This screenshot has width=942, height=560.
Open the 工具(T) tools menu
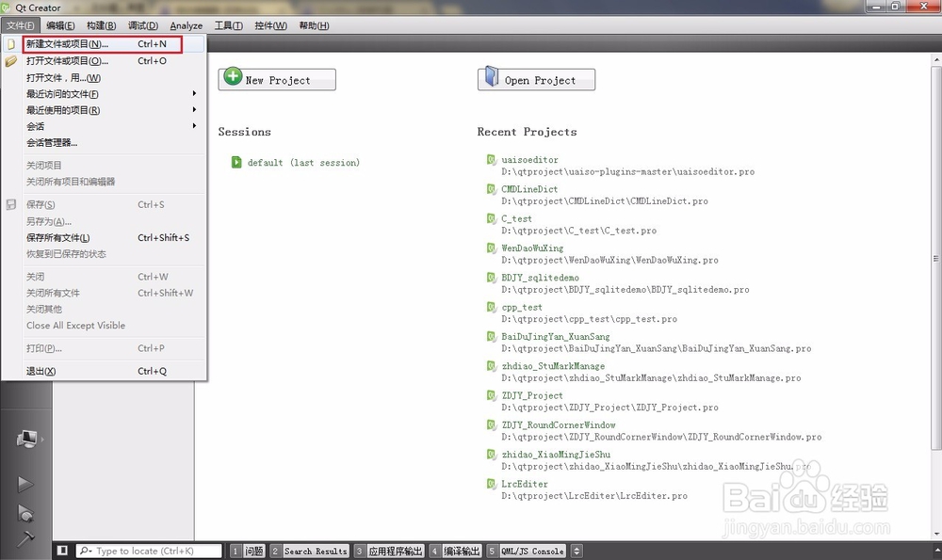point(228,25)
